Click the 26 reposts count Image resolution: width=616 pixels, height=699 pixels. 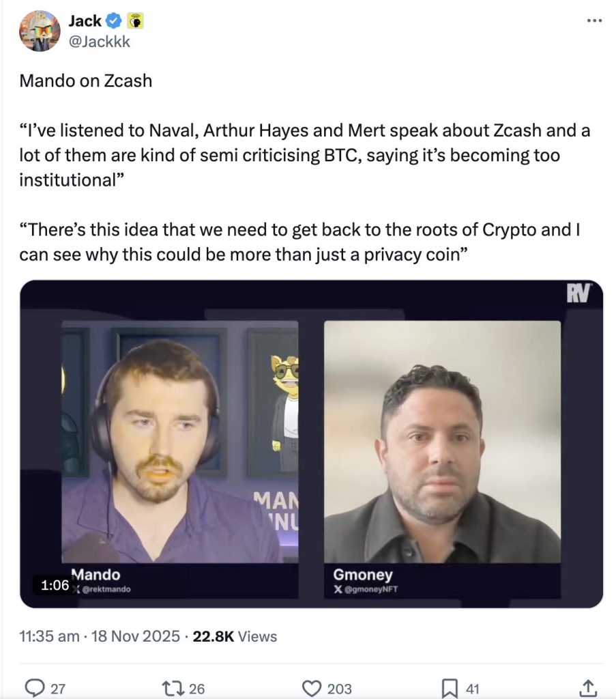196,689
